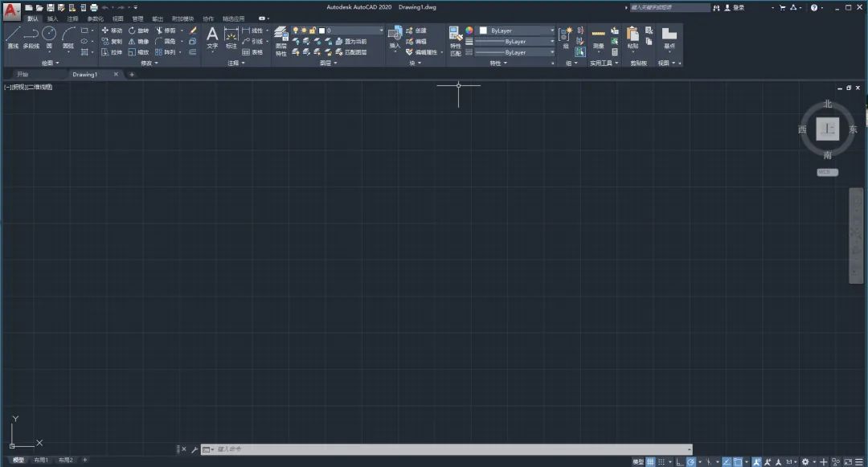Click the Insert block (插入) icon
Image resolution: width=868 pixels, height=467 pixels.
tap(395, 38)
